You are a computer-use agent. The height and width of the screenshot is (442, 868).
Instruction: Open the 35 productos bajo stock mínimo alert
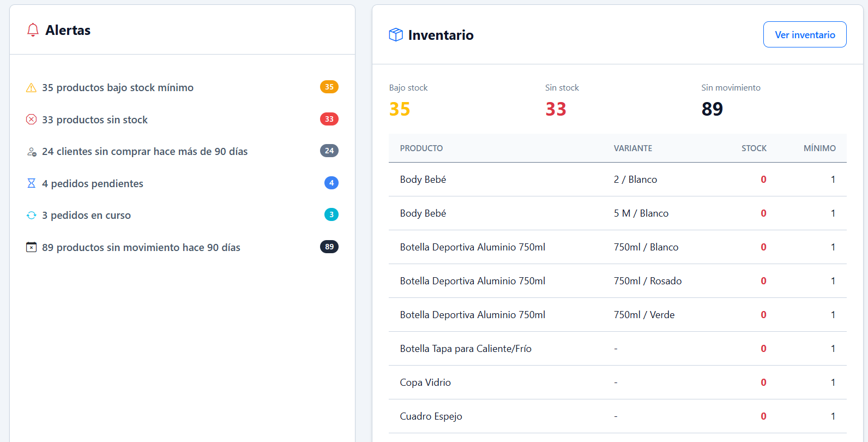point(182,87)
